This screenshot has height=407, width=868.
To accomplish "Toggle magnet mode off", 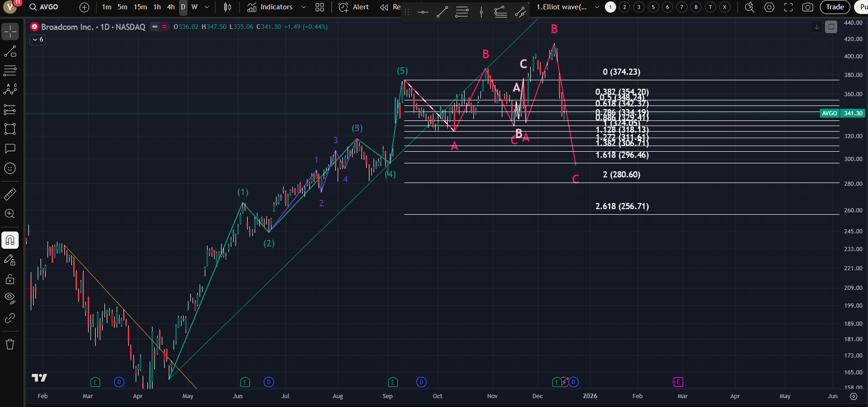I will [10, 240].
